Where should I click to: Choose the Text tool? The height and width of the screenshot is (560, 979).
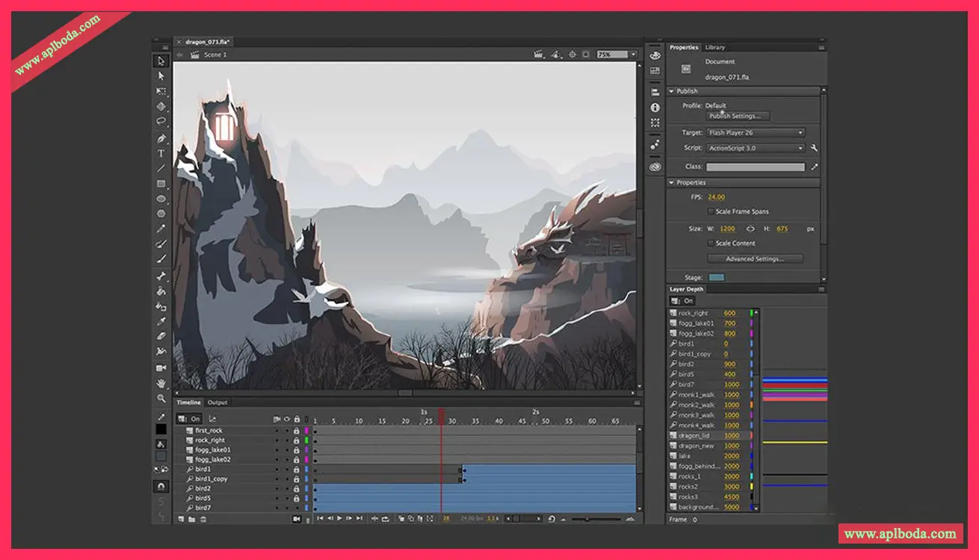coord(161,153)
